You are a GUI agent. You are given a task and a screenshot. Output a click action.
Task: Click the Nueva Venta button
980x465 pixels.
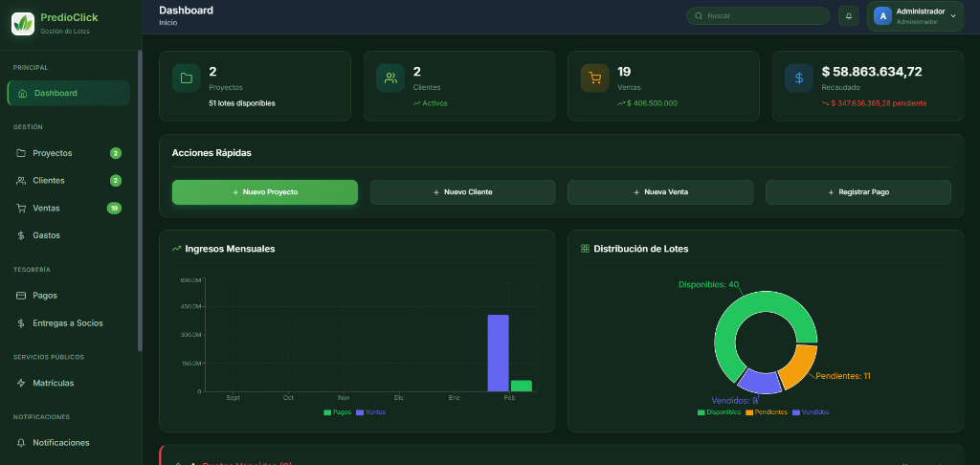(x=660, y=192)
